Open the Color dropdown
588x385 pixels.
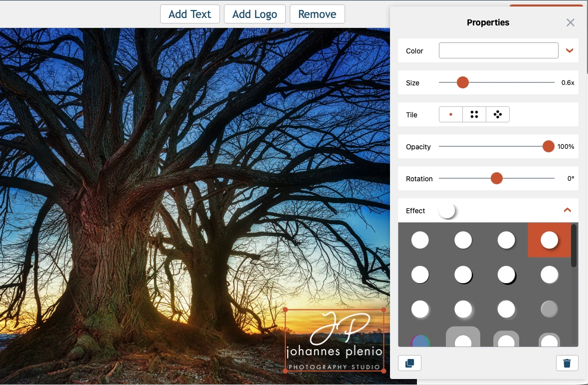(569, 50)
